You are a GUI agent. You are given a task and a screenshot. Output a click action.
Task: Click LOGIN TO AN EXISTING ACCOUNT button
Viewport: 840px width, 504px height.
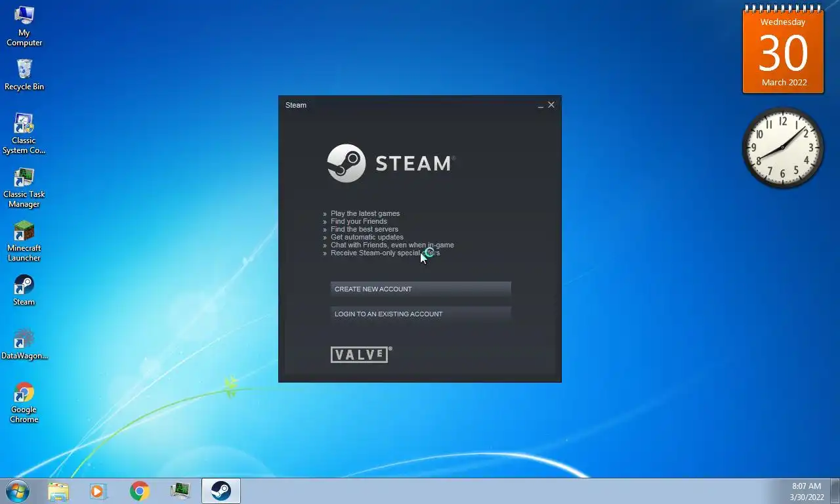421,314
